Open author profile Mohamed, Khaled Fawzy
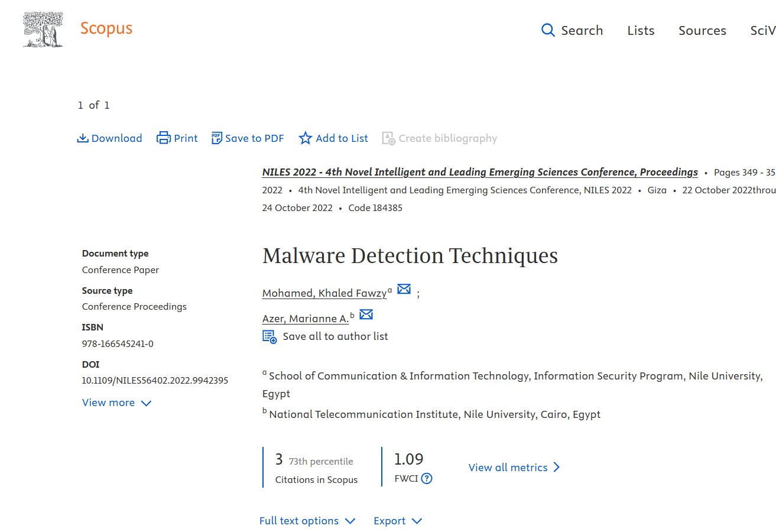Screen dimensions: 776x532 324,293
